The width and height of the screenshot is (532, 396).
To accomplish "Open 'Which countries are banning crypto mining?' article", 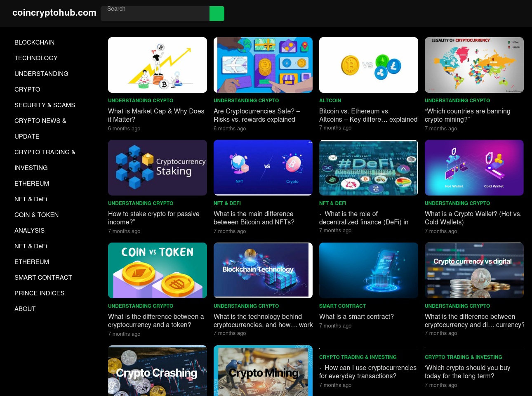I will coord(468,115).
